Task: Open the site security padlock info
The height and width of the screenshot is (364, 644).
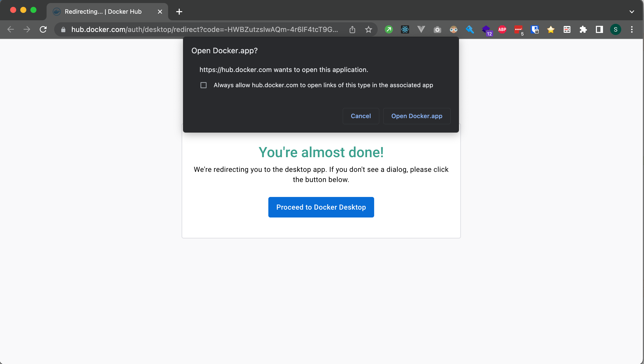Action: 63,29
